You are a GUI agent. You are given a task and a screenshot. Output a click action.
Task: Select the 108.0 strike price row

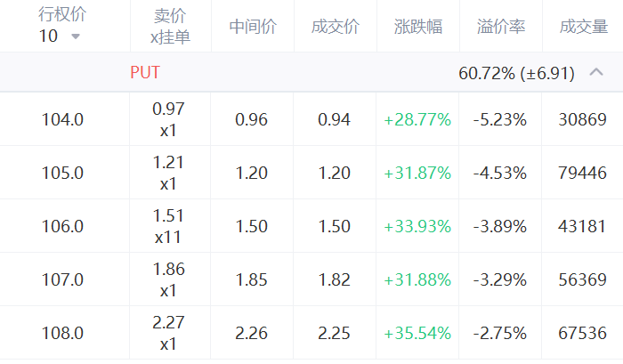(x=311, y=333)
